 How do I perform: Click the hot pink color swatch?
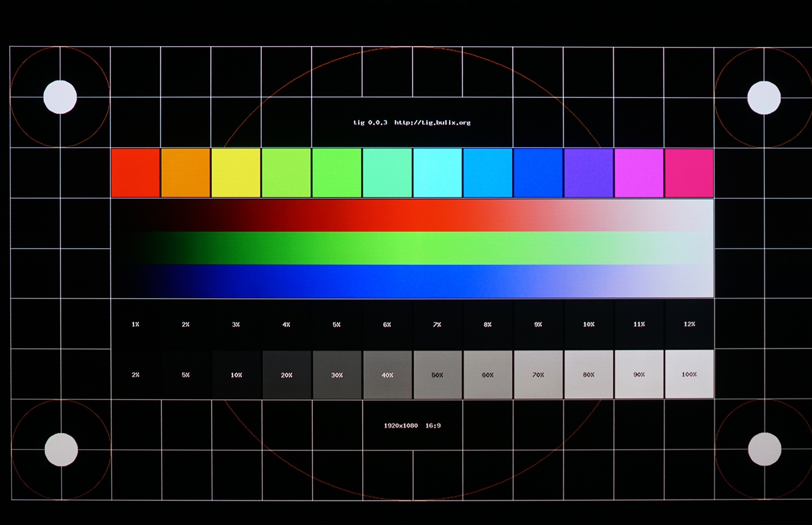pyautogui.click(x=689, y=173)
